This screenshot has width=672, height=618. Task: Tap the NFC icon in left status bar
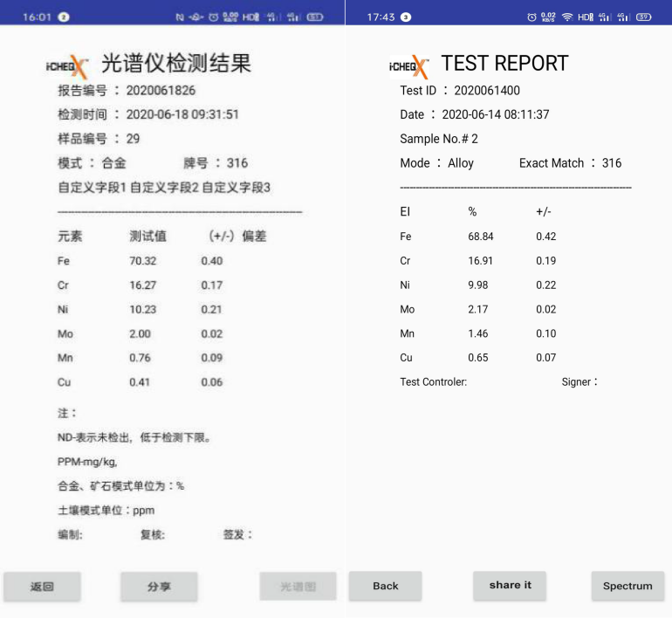[x=180, y=17]
